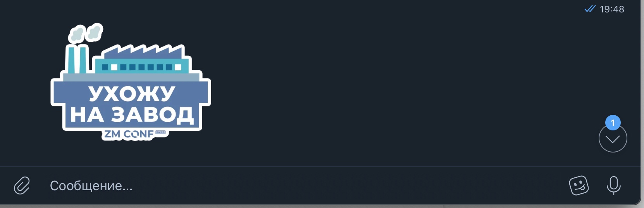The width and height of the screenshot is (644, 208).
Task: Click the twin chimneys on the sticker
Action: click(x=77, y=59)
